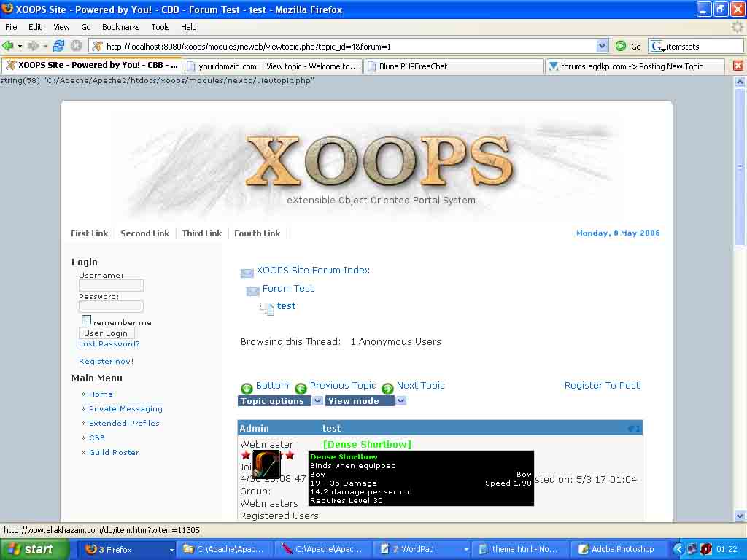Click the address bar URL field
Viewport: 747px width, 560px height.
[x=349, y=47]
